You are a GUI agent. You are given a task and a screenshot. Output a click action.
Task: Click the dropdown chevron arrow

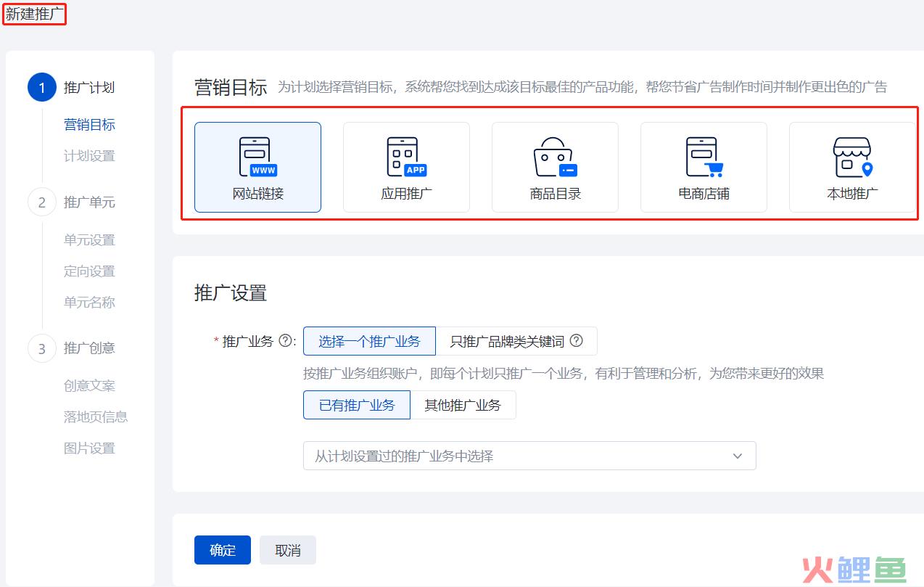[738, 456]
